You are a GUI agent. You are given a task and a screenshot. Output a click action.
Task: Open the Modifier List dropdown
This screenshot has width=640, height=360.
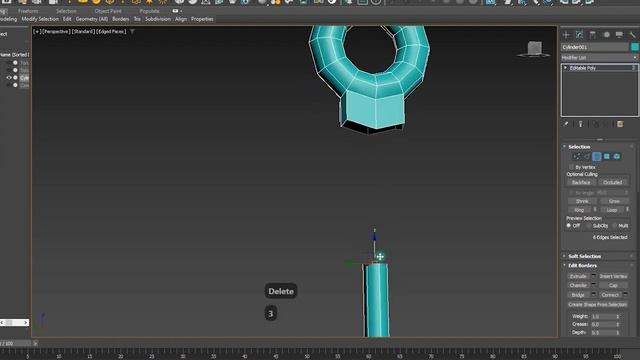[x=599, y=58]
